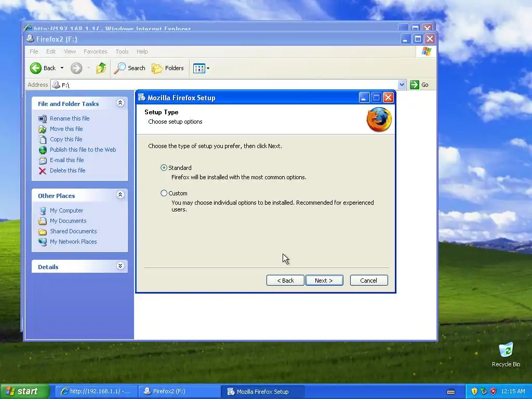Click the Forward arrow icon in Explorer
Screen dimensions: 532x399
(76, 68)
